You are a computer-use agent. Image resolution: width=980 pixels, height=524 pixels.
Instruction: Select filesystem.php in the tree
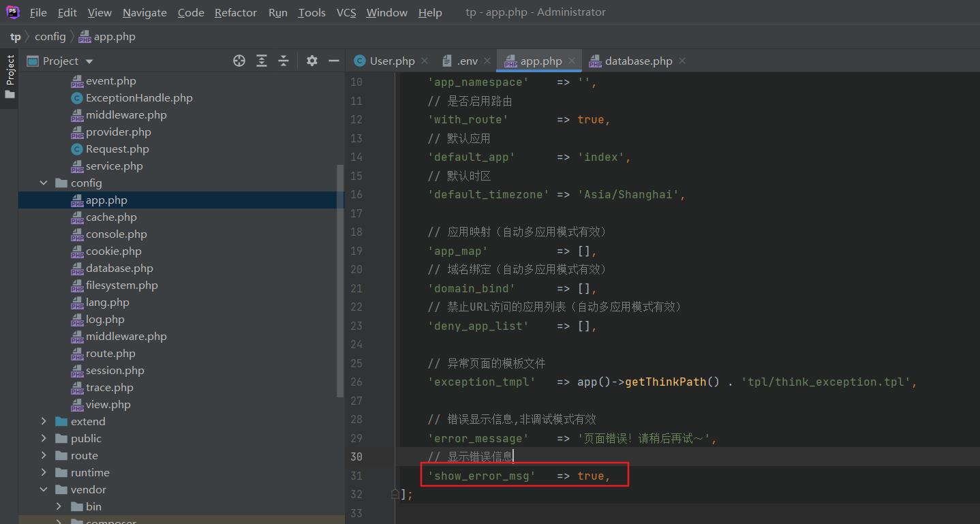click(122, 286)
